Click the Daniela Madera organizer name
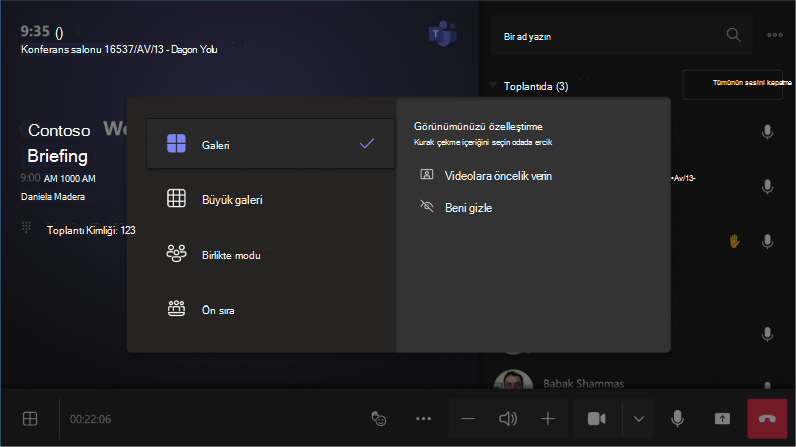Screen dimensions: 796x447 [53, 197]
